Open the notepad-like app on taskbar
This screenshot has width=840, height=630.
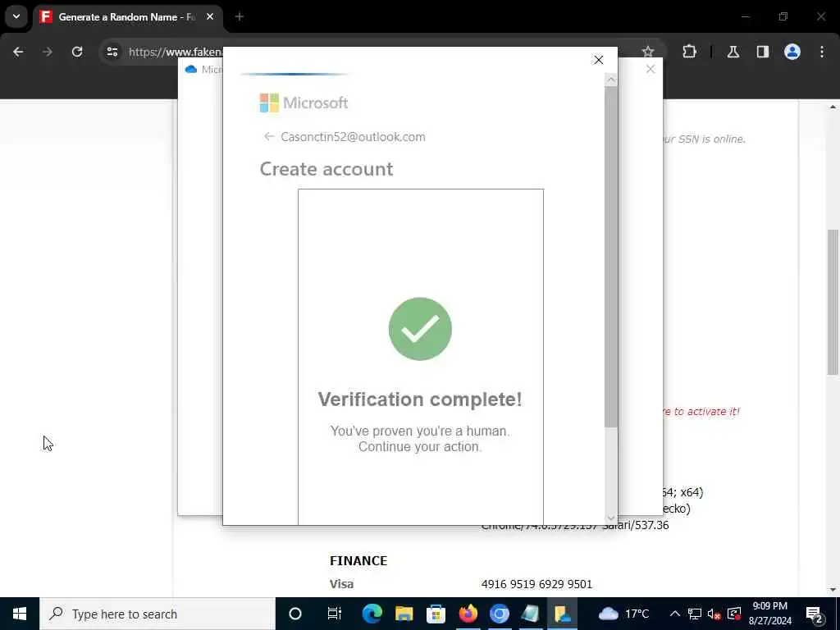(x=531, y=614)
